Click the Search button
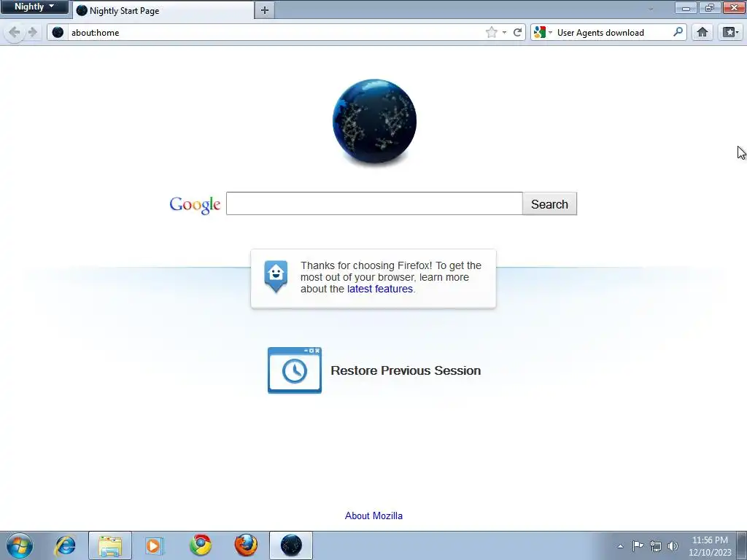 549,204
